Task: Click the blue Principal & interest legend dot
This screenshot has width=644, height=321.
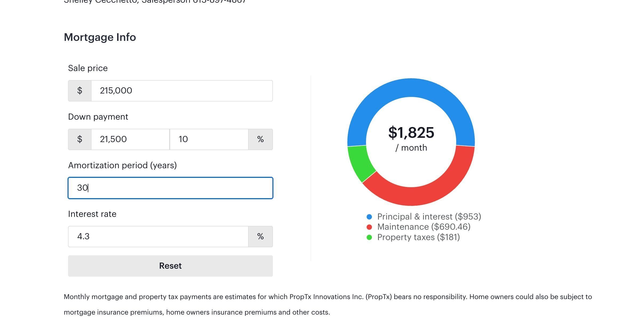Action: click(x=369, y=217)
